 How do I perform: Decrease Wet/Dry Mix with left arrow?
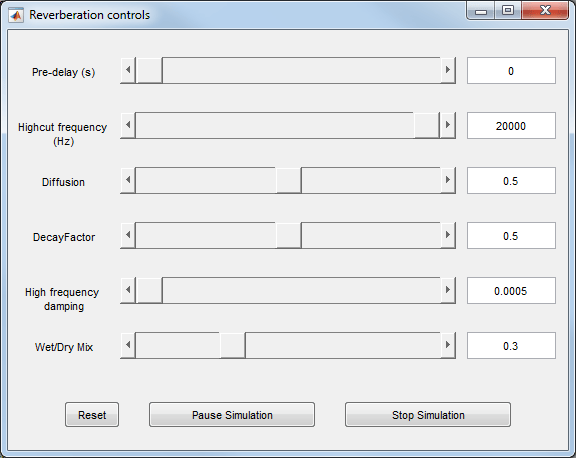pyautogui.click(x=128, y=345)
